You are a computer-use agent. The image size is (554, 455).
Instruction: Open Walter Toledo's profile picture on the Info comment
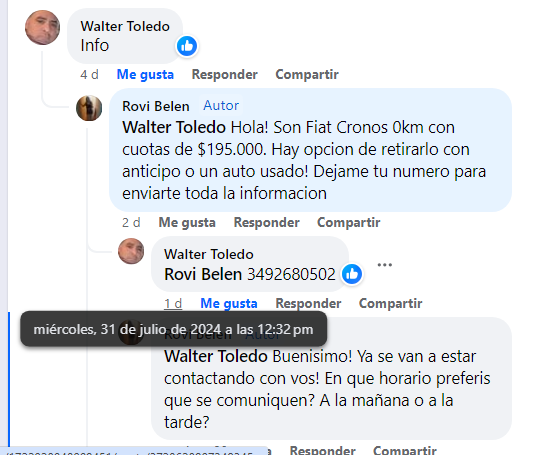[42, 28]
